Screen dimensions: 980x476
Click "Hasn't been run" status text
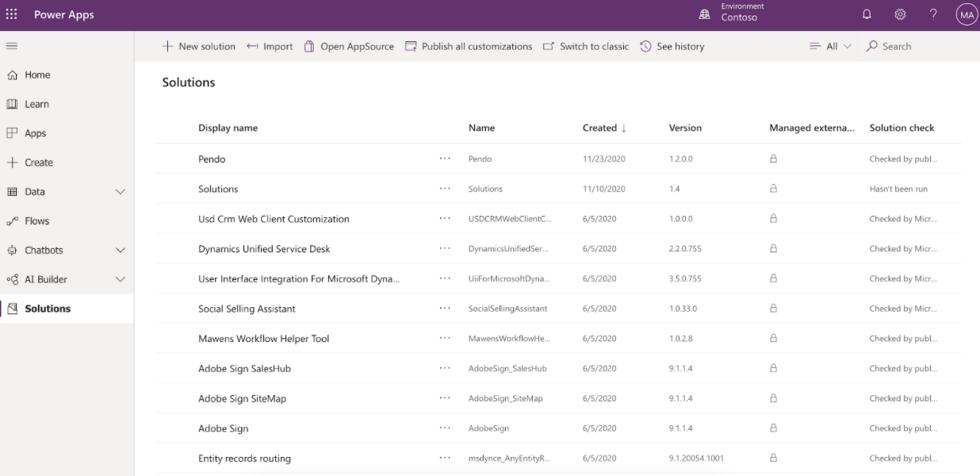(898, 190)
